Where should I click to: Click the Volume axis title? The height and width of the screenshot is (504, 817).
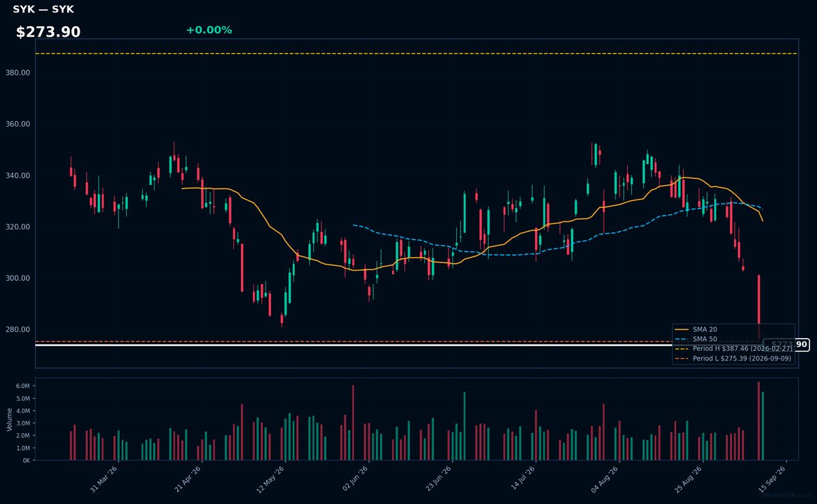tap(9, 419)
